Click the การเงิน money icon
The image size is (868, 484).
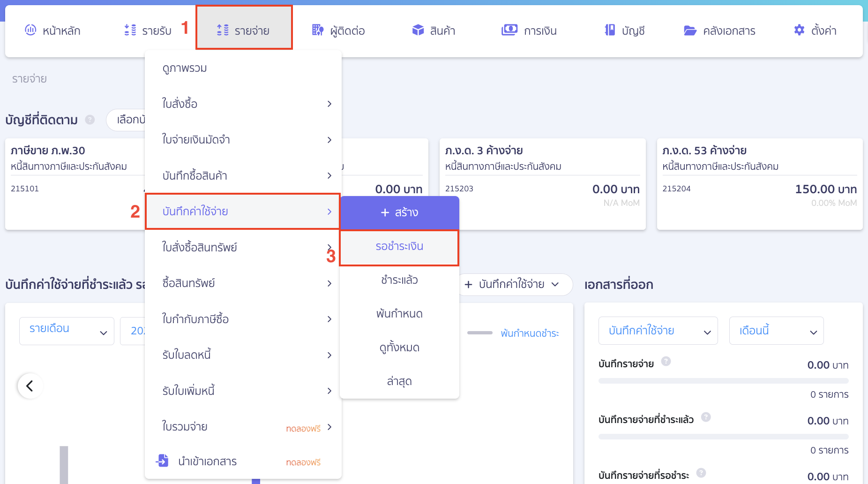(509, 30)
